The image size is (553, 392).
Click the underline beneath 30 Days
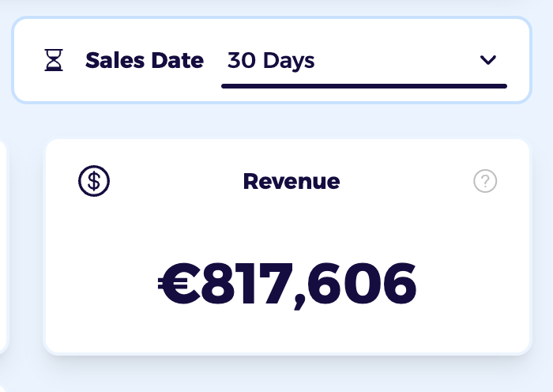click(363, 85)
